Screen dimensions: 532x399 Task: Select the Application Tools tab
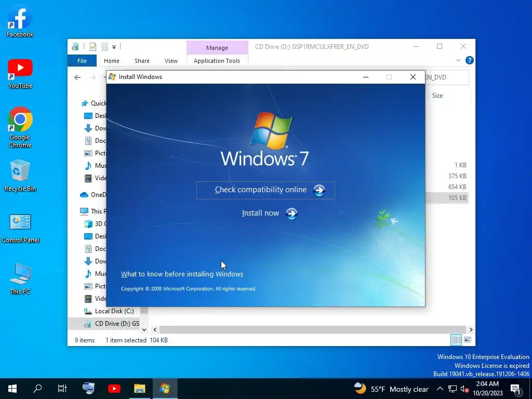(217, 61)
